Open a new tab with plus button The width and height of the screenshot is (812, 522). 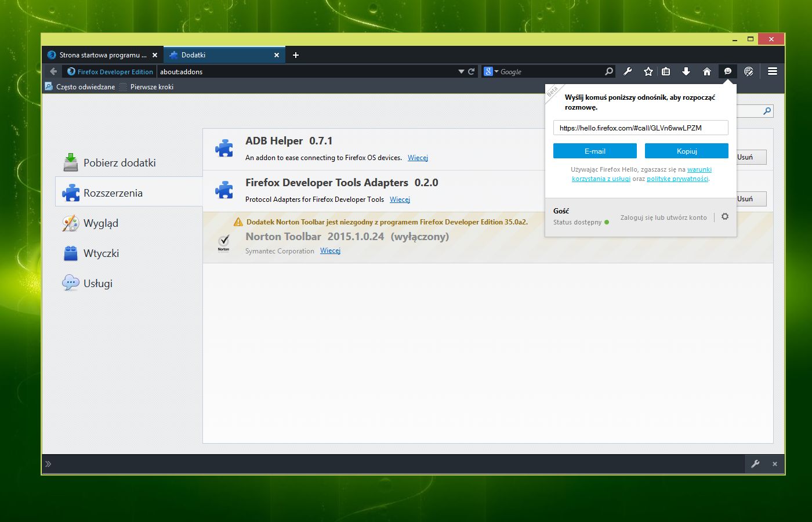[296, 55]
